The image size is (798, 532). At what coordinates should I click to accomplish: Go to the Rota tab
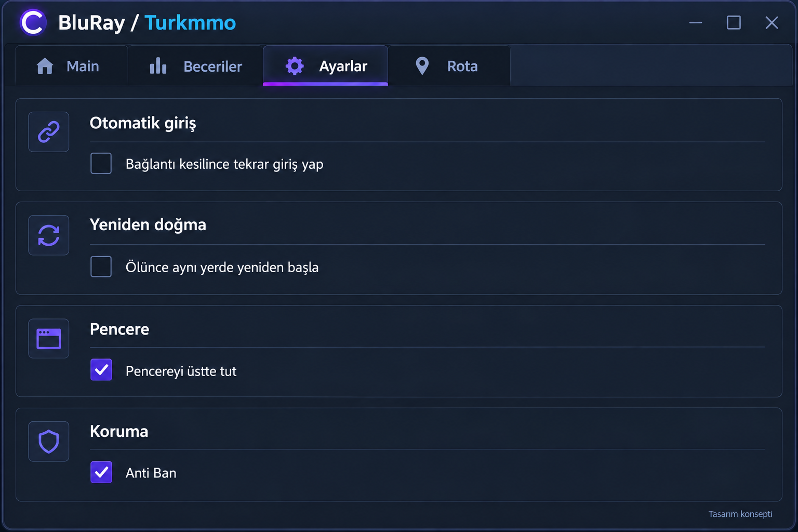(x=449, y=65)
